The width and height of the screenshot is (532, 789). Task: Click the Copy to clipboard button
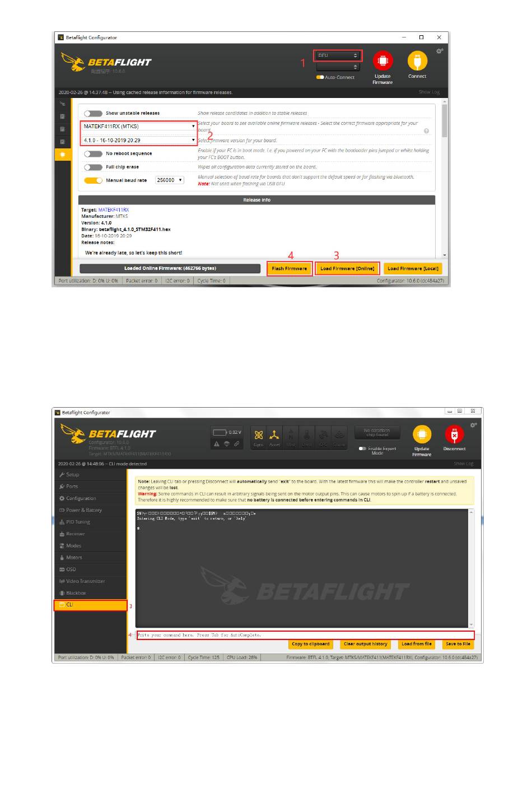click(x=310, y=644)
